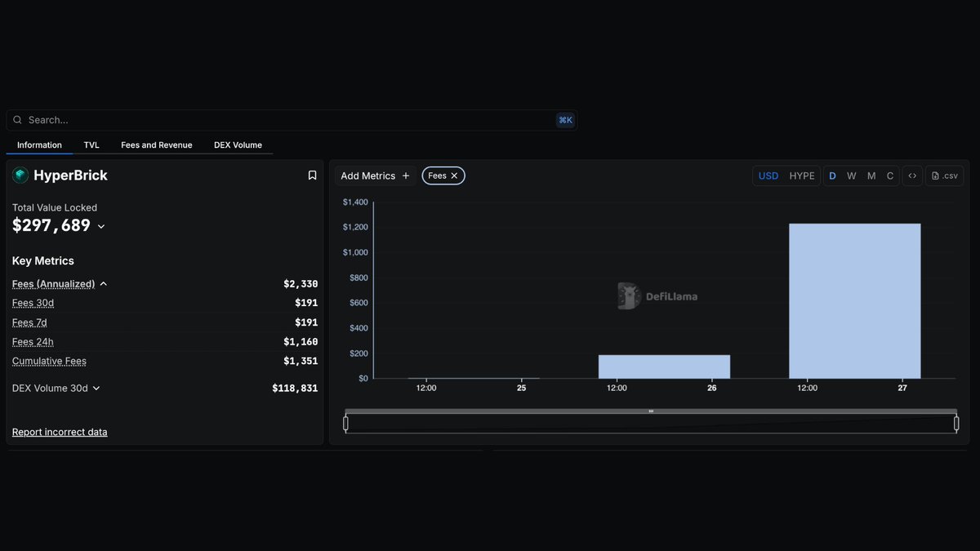The height and width of the screenshot is (551, 980).
Task: Click the HyperBrick logo icon
Action: [20, 176]
